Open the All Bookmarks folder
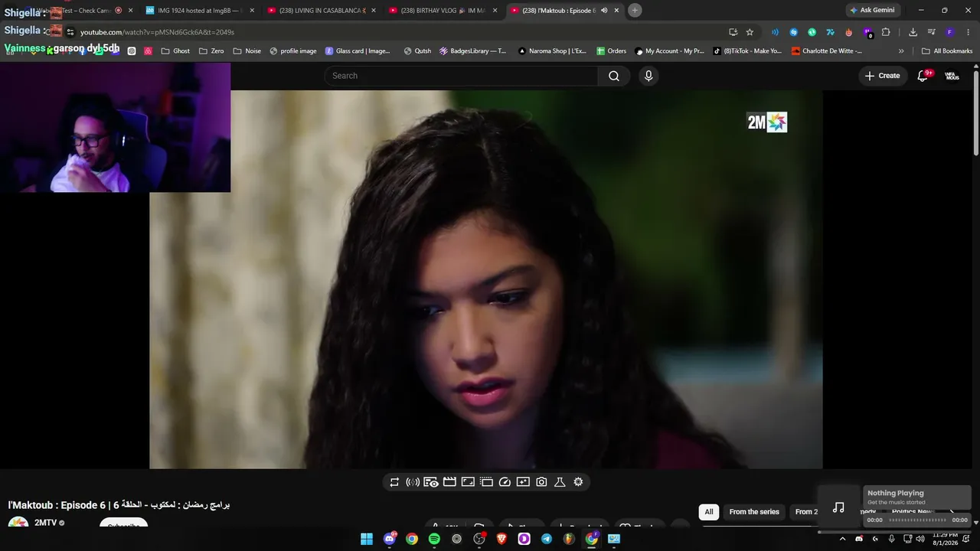The width and height of the screenshot is (980, 551). coord(947,51)
